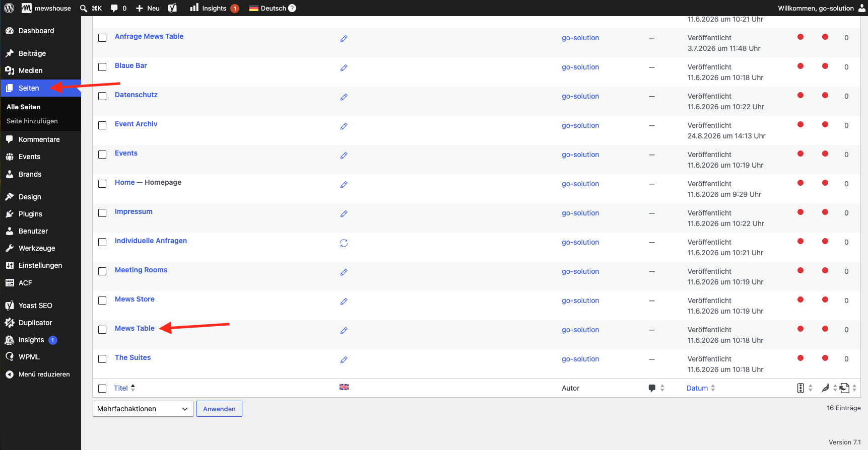Image resolution: width=868 pixels, height=450 pixels.
Task: Click SEO score dot for Datenschutz
Action: coord(800,96)
